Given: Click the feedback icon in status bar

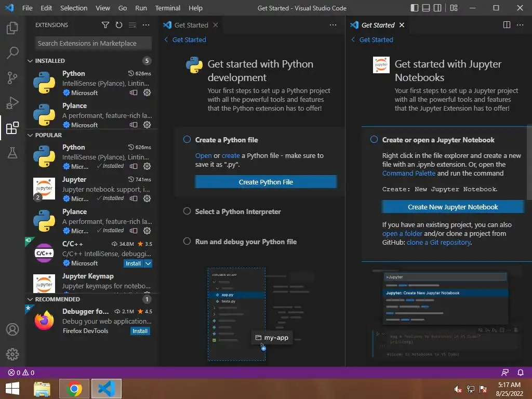Looking at the screenshot, I should click(505, 373).
